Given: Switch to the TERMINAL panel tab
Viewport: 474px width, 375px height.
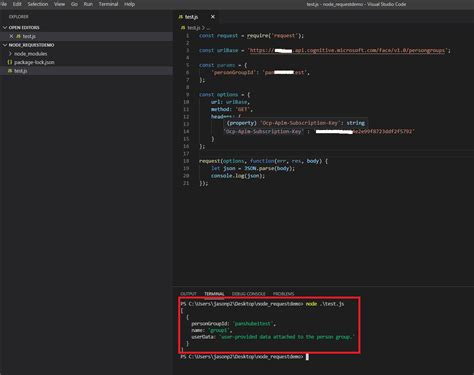Looking at the screenshot, I should point(214,294).
